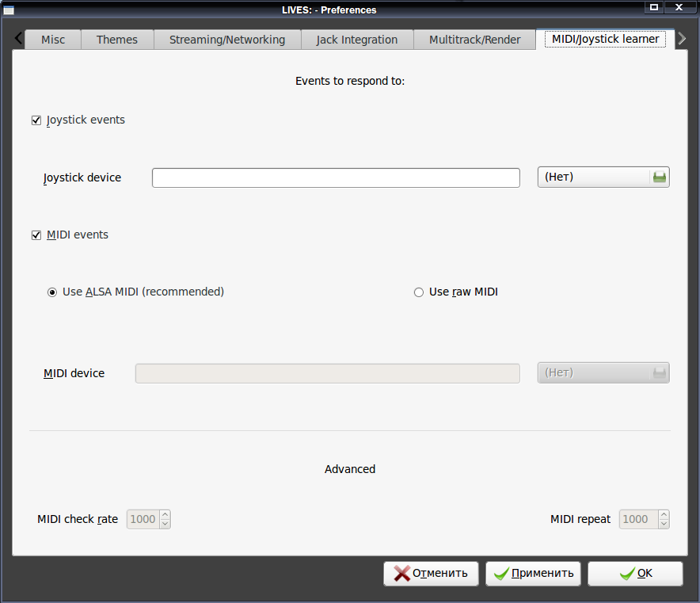Screen dimensions: 700x603
Task: Increase the MIDI check rate value
Action: point(165,514)
